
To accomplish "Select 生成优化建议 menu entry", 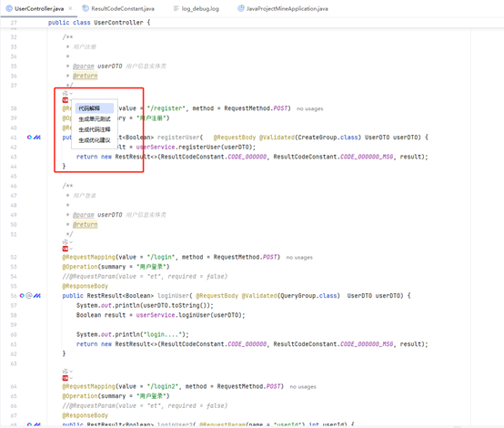I will (x=95, y=140).
